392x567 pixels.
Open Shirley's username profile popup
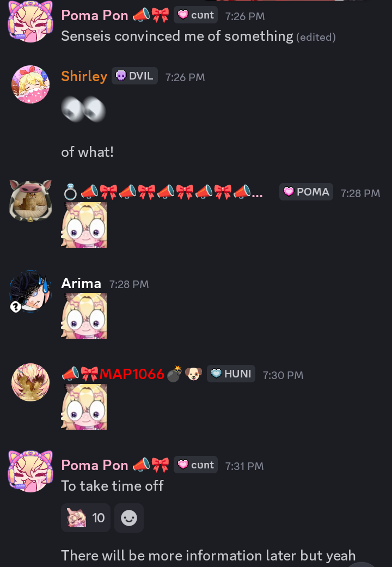pos(84,76)
